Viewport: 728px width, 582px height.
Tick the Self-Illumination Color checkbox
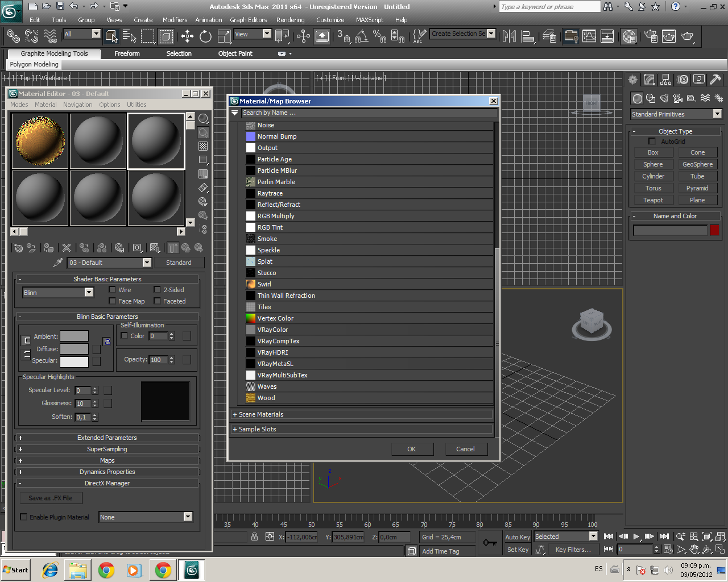pyautogui.click(x=125, y=336)
